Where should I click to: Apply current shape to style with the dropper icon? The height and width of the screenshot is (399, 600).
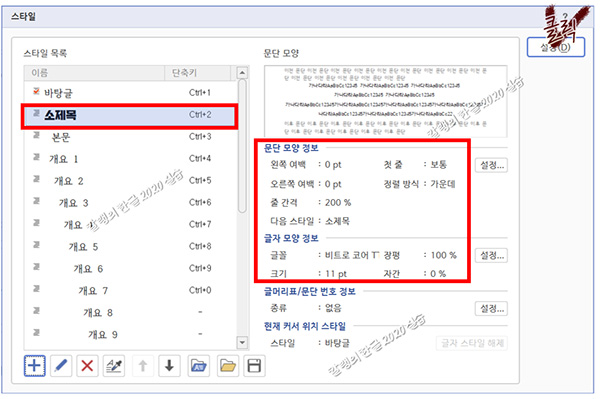click(x=114, y=366)
